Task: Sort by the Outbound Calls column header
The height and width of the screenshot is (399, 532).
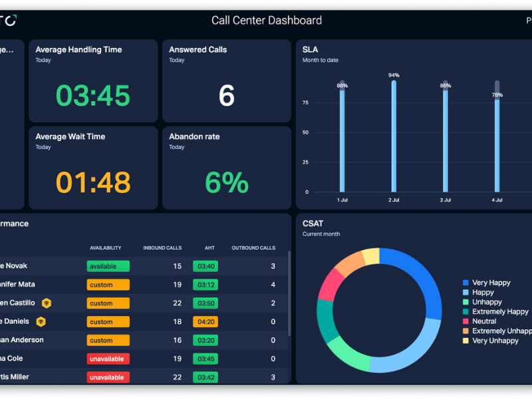Action: tap(253, 248)
